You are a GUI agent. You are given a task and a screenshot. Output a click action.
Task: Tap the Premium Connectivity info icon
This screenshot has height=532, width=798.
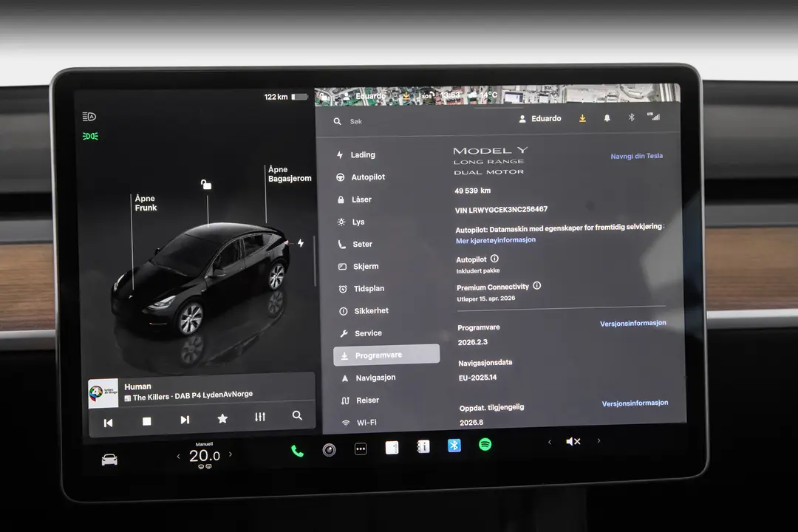pos(537,286)
